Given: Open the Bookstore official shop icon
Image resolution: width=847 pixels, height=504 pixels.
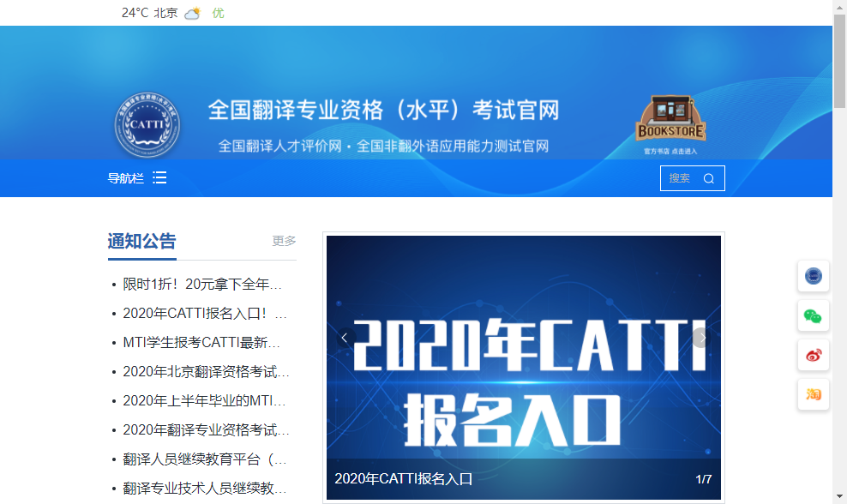Looking at the screenshot, I should coord(670,125).
